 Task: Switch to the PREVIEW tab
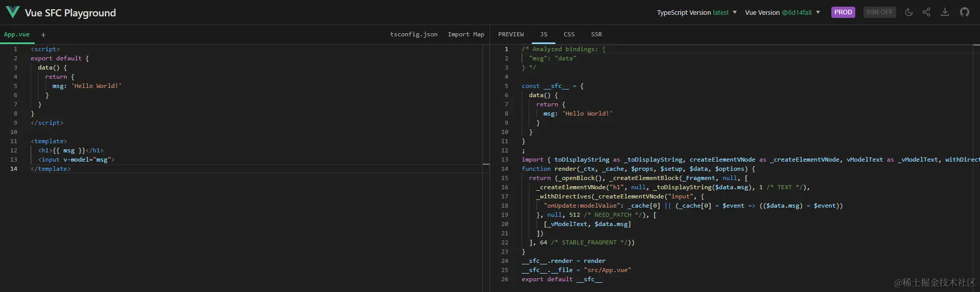[511, 34]
